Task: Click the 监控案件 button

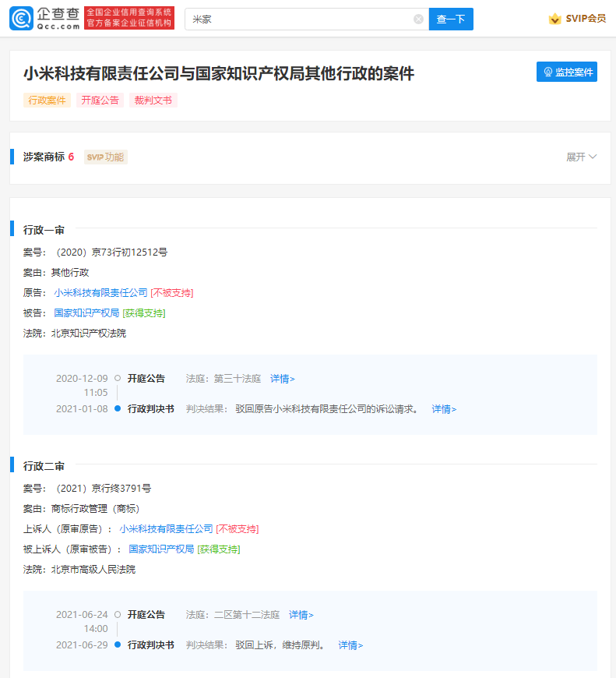Action: [x=567, y=72]
